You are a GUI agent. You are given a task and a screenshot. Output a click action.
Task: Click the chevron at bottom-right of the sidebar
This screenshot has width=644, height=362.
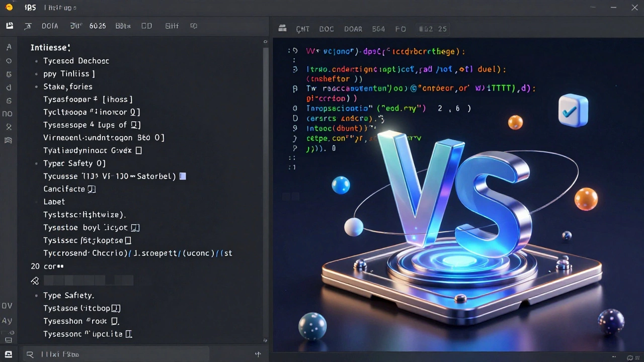[x=265, y=340]
